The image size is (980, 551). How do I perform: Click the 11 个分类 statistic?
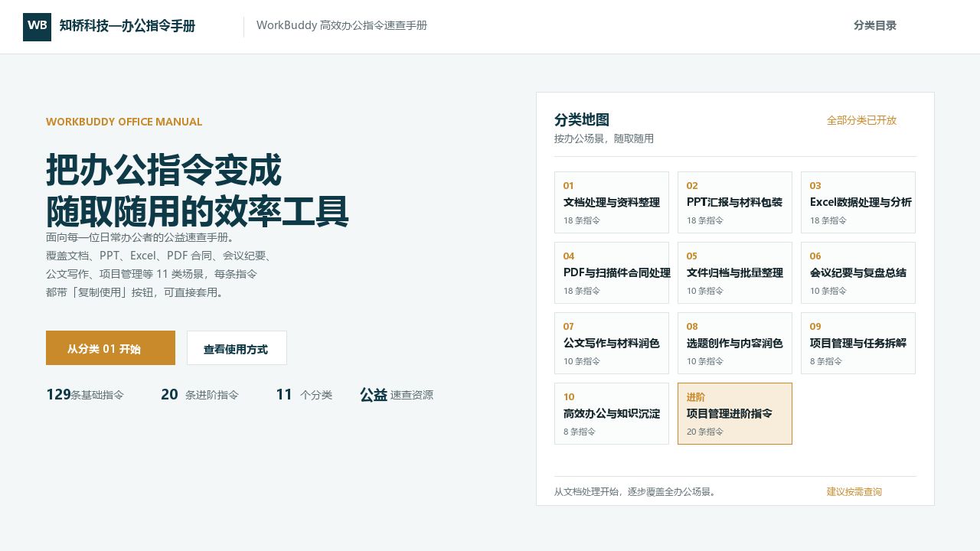coord(304,395)
